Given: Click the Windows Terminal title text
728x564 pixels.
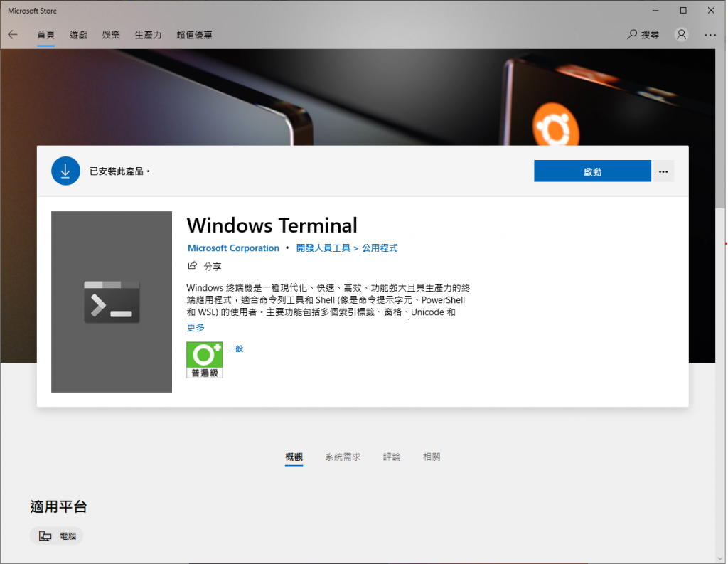Looking at the screenshot, I should click(x=272, y=225).
